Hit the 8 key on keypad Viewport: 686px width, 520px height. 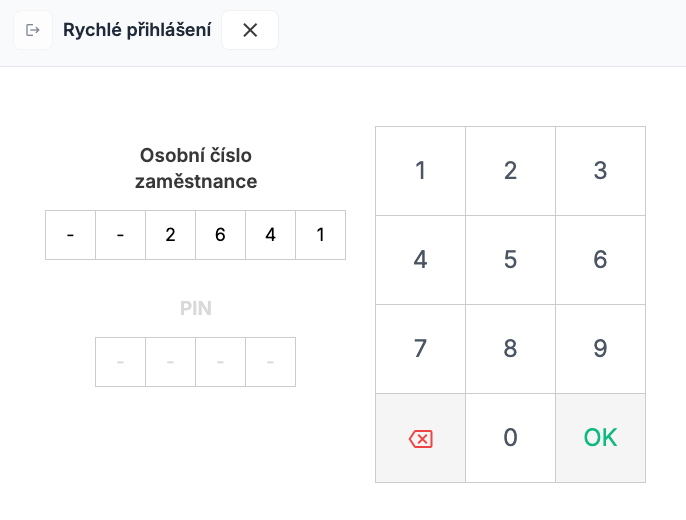(510, 349)
